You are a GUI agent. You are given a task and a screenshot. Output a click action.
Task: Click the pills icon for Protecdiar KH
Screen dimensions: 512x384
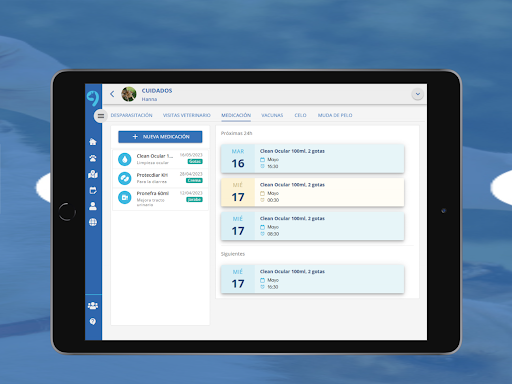coord(125,178)
